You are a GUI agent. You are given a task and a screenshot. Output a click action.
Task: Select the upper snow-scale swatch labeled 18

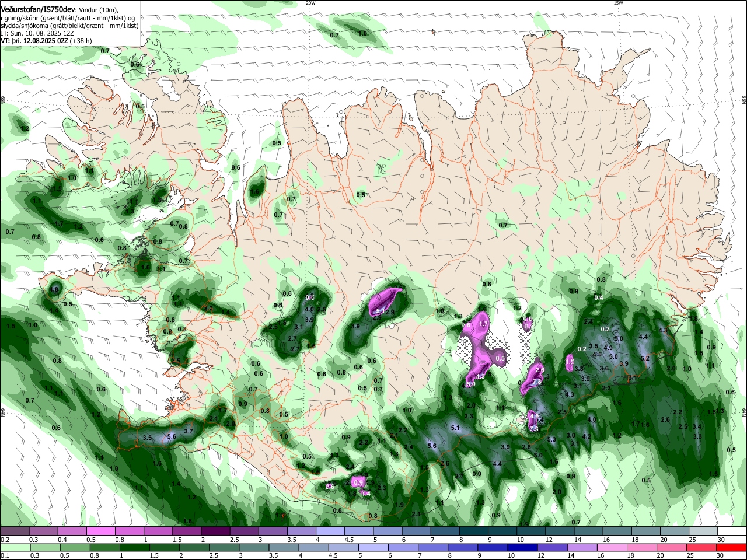click(646, 531)
